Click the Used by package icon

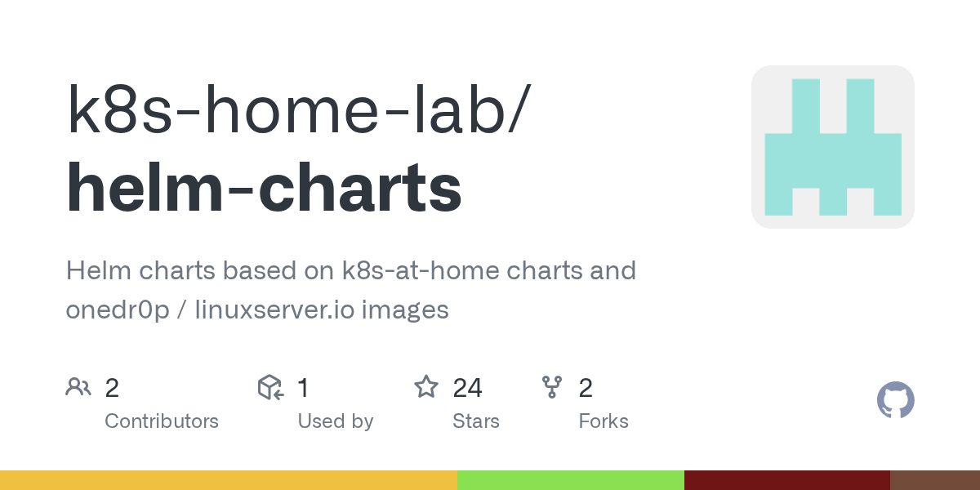(x=270, y=387)
